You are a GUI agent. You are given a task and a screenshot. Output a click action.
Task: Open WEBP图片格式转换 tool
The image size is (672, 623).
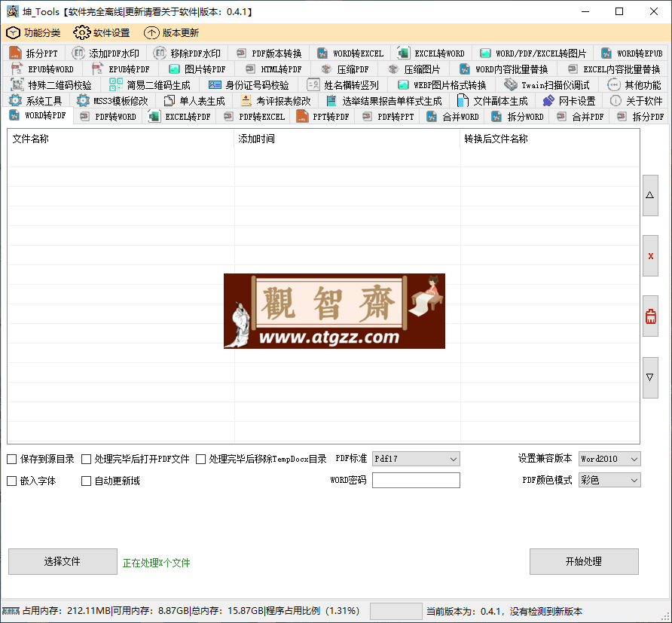pyautogui.click(x=442, y=85)
